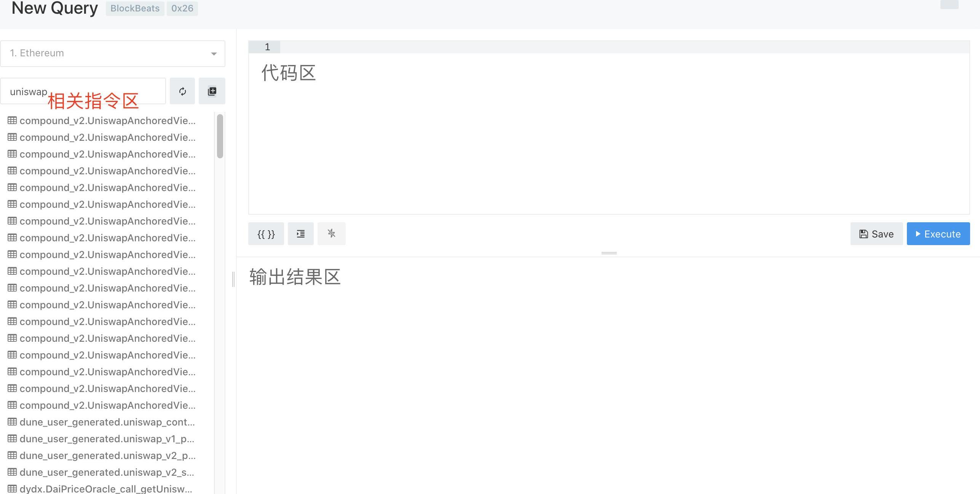This screenshot has height=494, width=980.
Task: Select the BlockBeats tag
Action: tap(135, 8)
